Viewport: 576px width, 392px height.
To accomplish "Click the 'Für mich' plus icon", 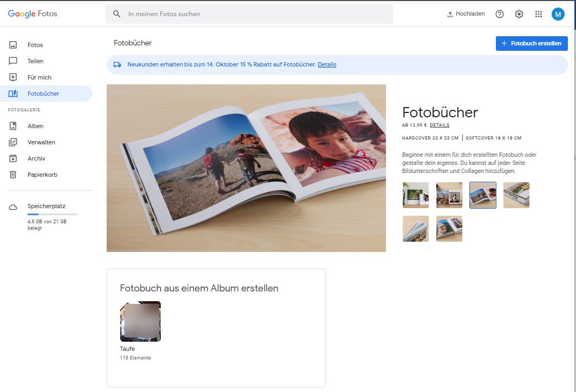I will (13, 77).
